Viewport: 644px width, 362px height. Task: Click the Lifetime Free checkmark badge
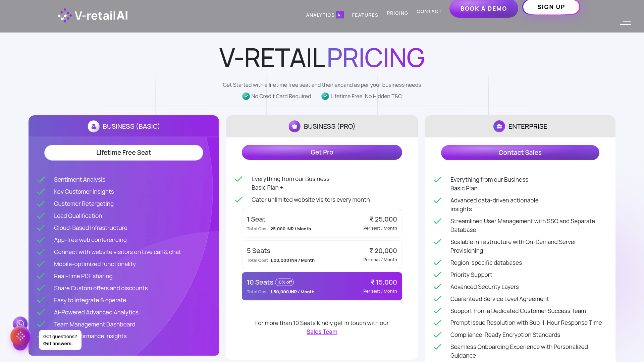tap(325, 96)
